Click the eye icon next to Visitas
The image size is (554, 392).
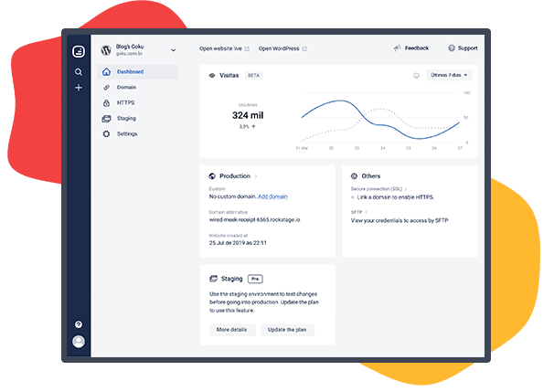click(x=211, y=75)
